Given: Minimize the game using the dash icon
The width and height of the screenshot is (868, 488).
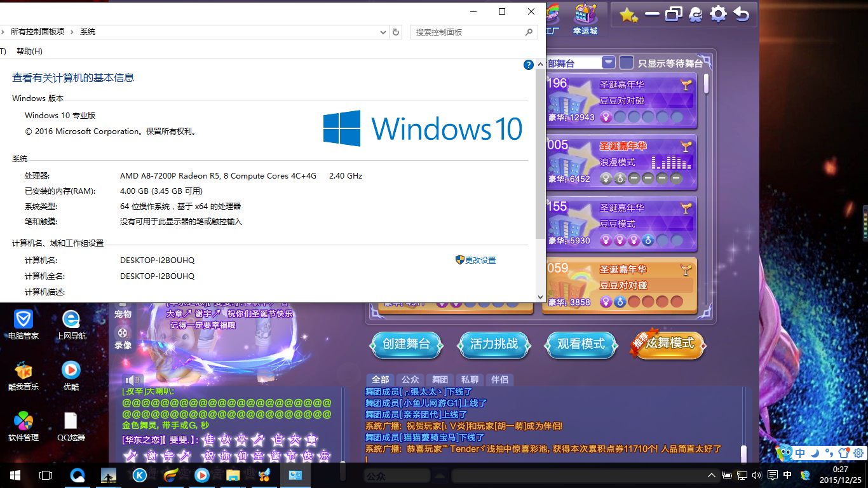Looking at the screenshot, I should pos(651,15).
